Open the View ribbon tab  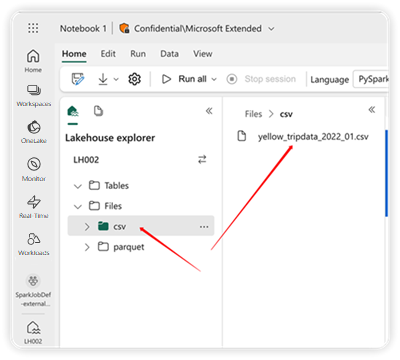tap(203, 54)
